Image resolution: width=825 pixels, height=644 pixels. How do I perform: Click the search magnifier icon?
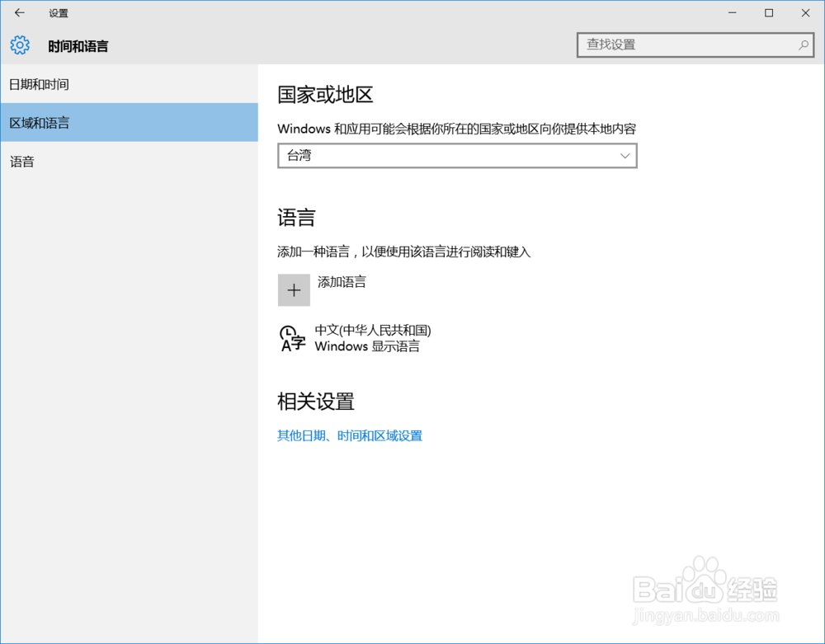pos(803,45)
